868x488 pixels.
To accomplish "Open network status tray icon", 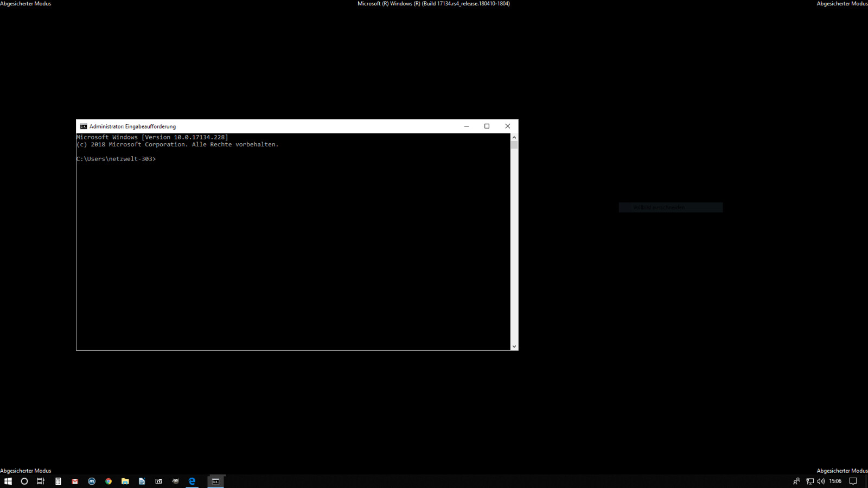I will click(810, 481).
